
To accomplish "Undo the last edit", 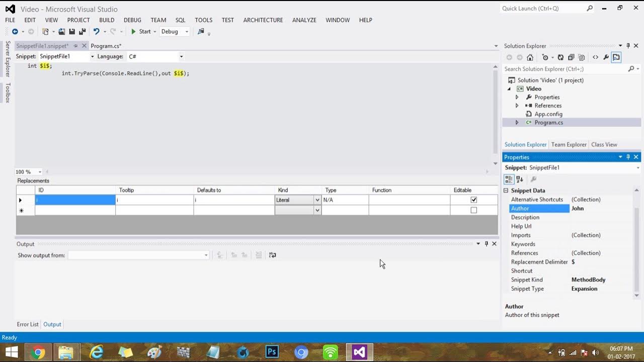I will [x=96, y=32].
